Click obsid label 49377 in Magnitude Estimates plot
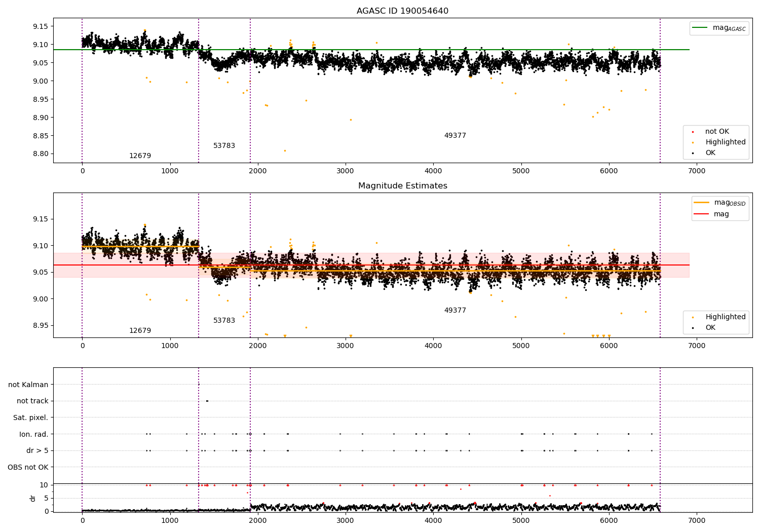Image resolution: width=760 pixels, height=532 pixels. pos(455,311)
